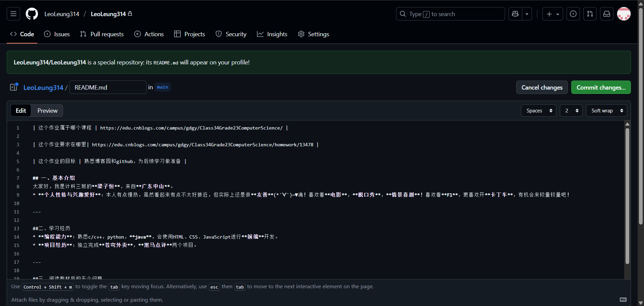Open the Insights tab
The height and width of the screenshot is (306, 644).
[x=272, y=34]
